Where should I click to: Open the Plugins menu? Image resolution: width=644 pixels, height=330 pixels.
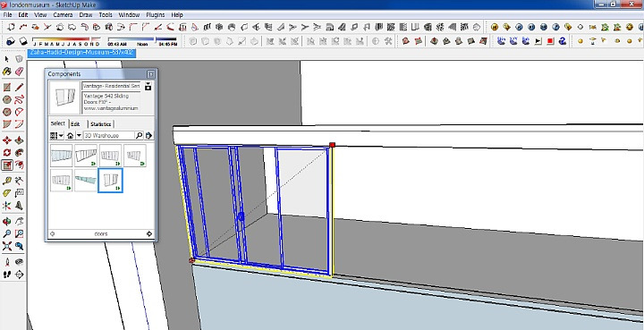(x=156, y=15)
